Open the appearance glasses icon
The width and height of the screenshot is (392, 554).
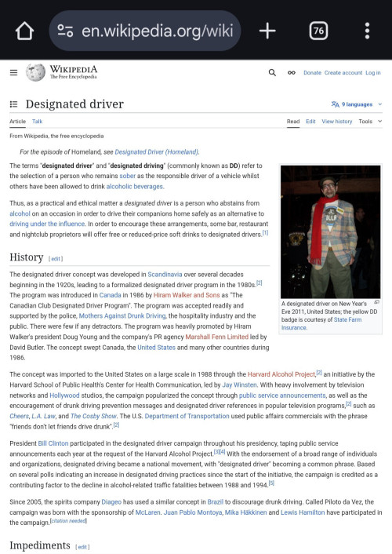click(x=292, y=73)
